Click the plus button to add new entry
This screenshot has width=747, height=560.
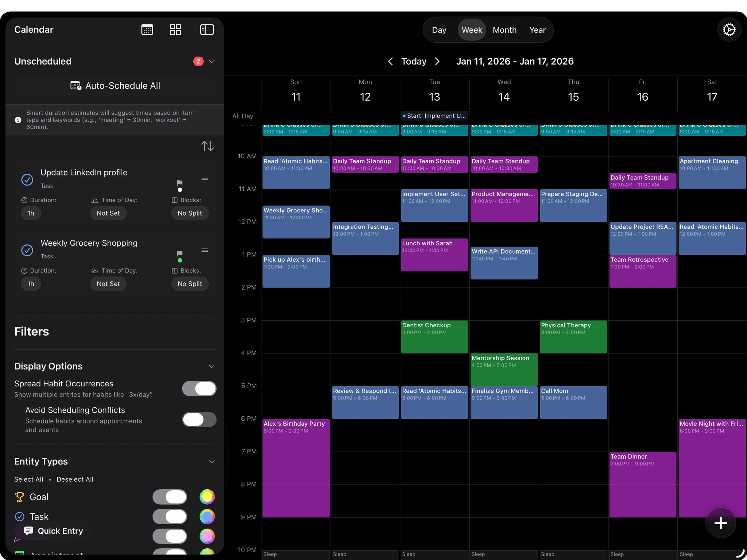pos(720,523)
